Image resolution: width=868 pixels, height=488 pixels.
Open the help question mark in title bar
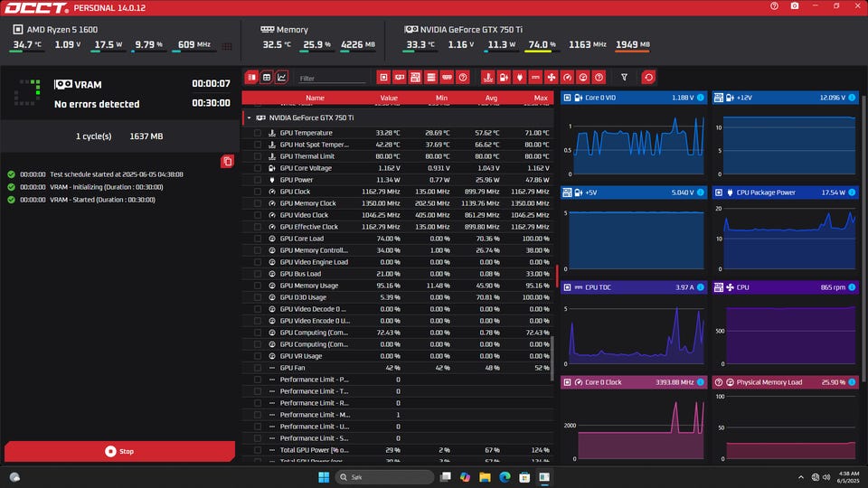click(x=775, y=6)
